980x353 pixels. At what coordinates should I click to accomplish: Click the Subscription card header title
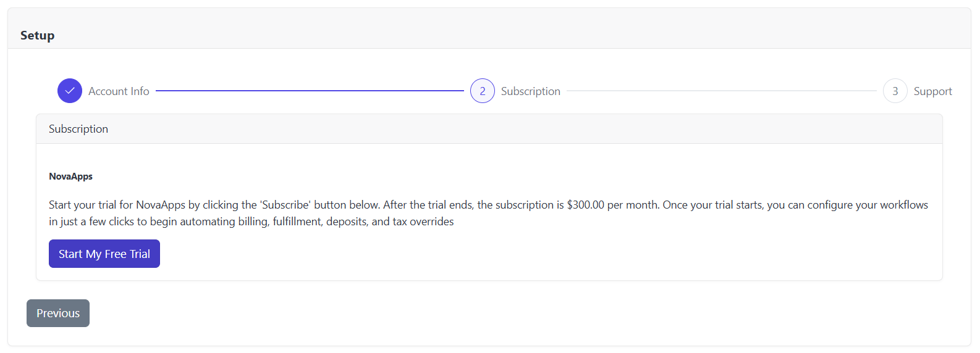(78, 129)
